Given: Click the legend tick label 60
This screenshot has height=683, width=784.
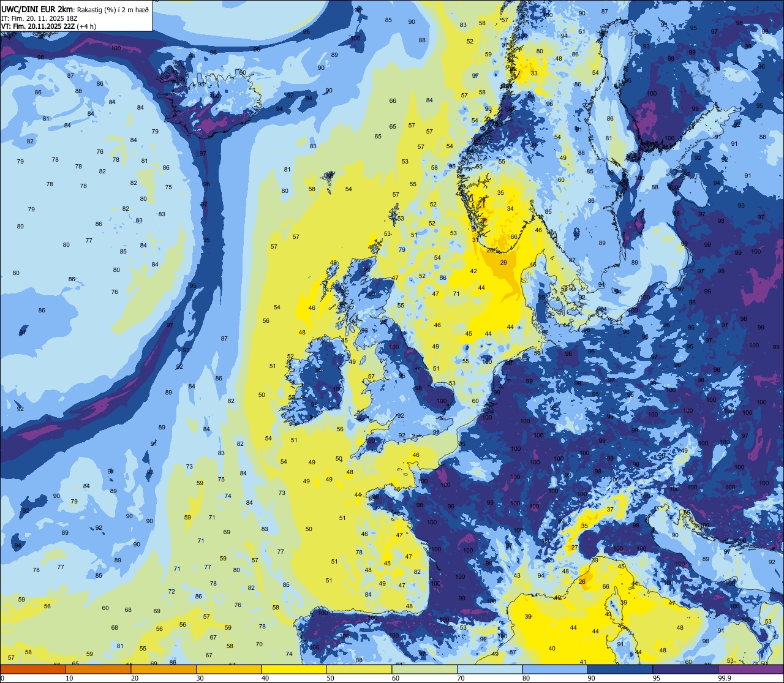Looking at the screenshot, I should click(396, 678).
